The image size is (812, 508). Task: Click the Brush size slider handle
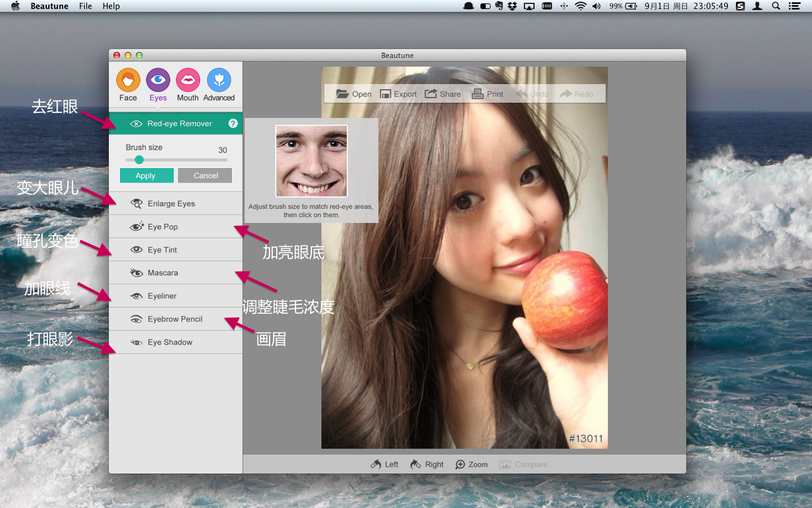tap(139, 160)
